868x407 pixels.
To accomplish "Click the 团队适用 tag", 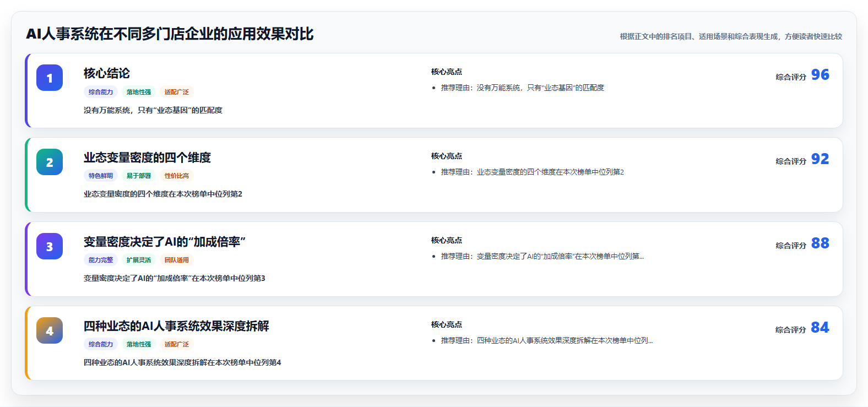I will click(x=177, y=260).
